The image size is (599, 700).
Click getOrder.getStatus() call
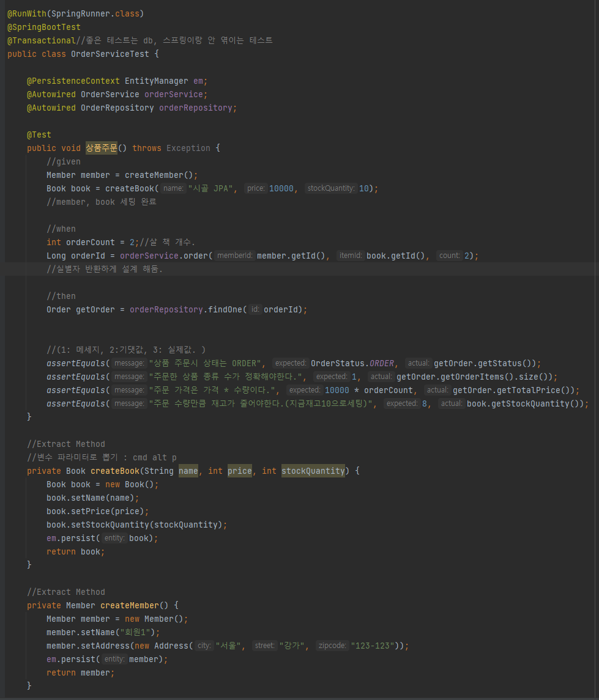pyautogui.click(x=485, y=363)
